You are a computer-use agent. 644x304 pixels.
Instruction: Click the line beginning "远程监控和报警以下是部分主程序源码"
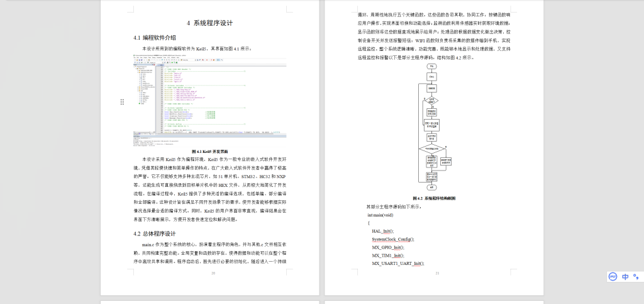pyautogui.click(x=416, y=57)
